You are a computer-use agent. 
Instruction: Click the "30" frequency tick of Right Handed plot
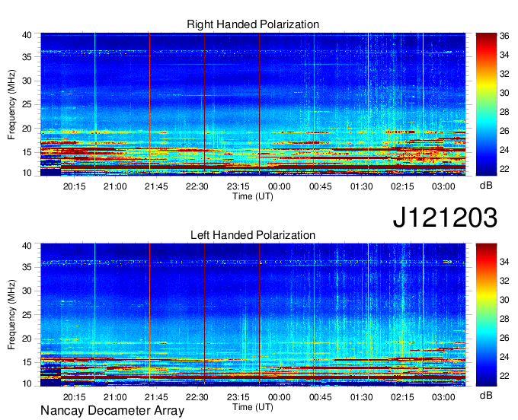pos(27,81)
